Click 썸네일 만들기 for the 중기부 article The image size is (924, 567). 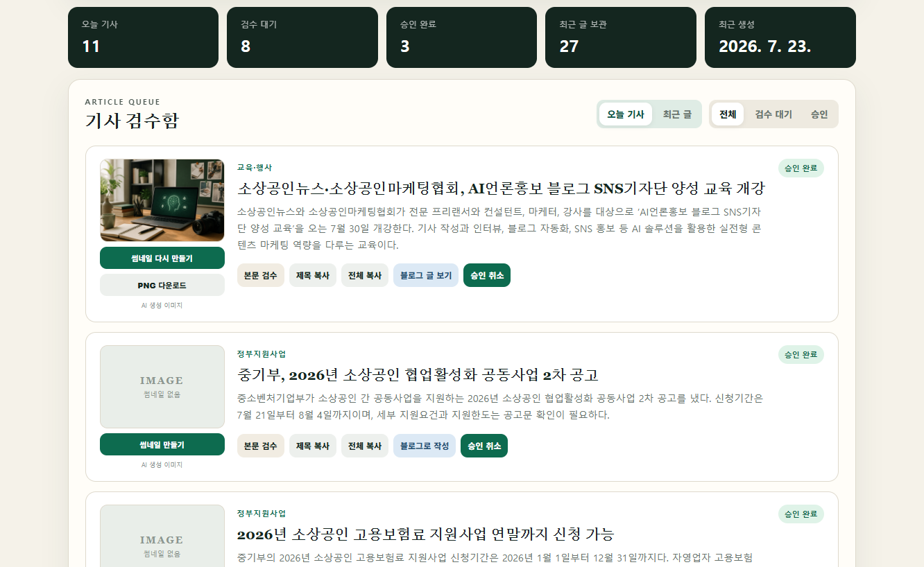point(162,444)
